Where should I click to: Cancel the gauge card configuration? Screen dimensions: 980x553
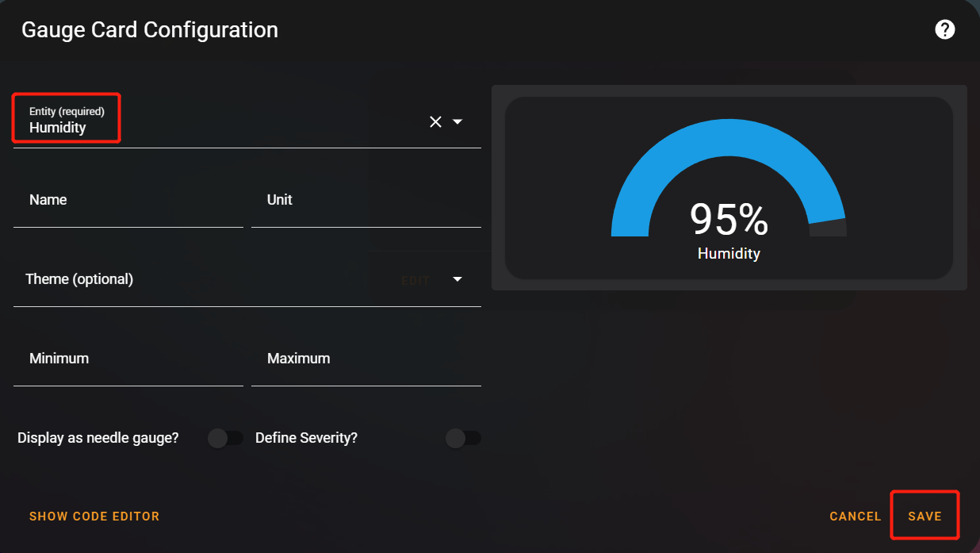(856, 517)
